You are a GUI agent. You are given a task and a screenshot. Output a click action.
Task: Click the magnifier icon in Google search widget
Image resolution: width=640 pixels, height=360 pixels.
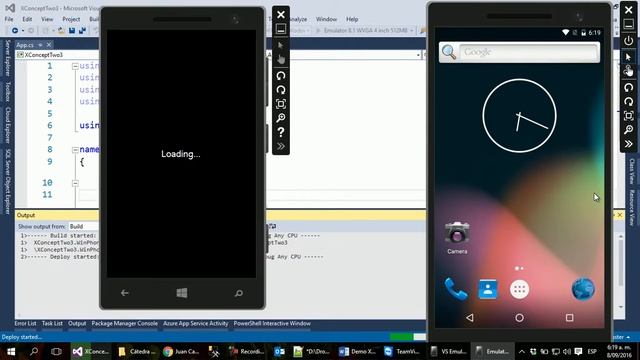[x=449, y=52]
